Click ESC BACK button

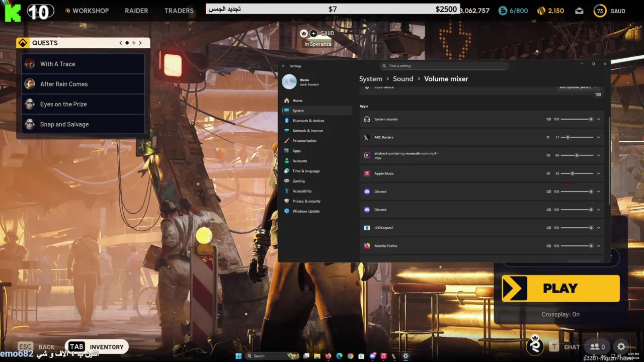pos(36,347)
